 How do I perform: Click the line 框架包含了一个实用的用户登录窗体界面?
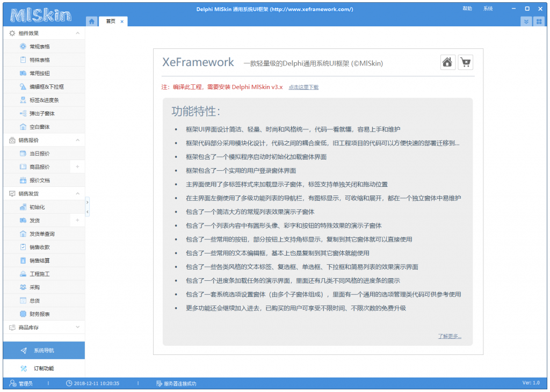click(x=241, y=171)
